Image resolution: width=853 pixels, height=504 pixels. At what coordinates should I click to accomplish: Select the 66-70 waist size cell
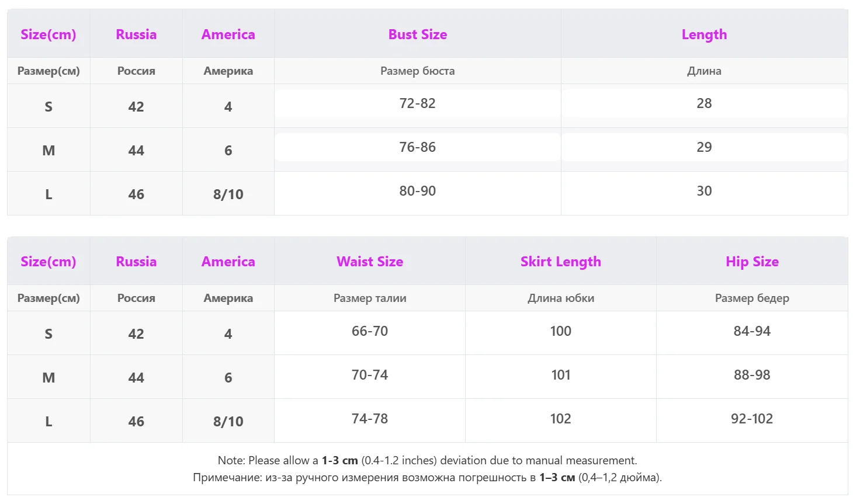[x=370, y=331]
